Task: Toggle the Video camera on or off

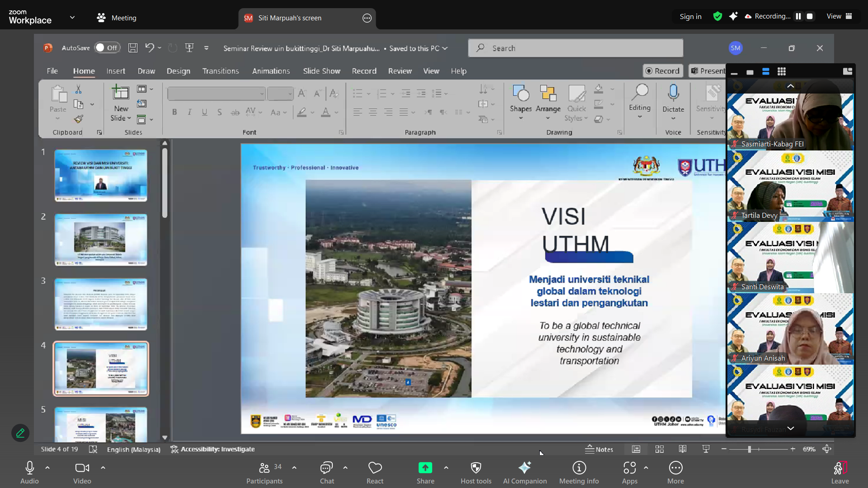Action: click(82, 468)
